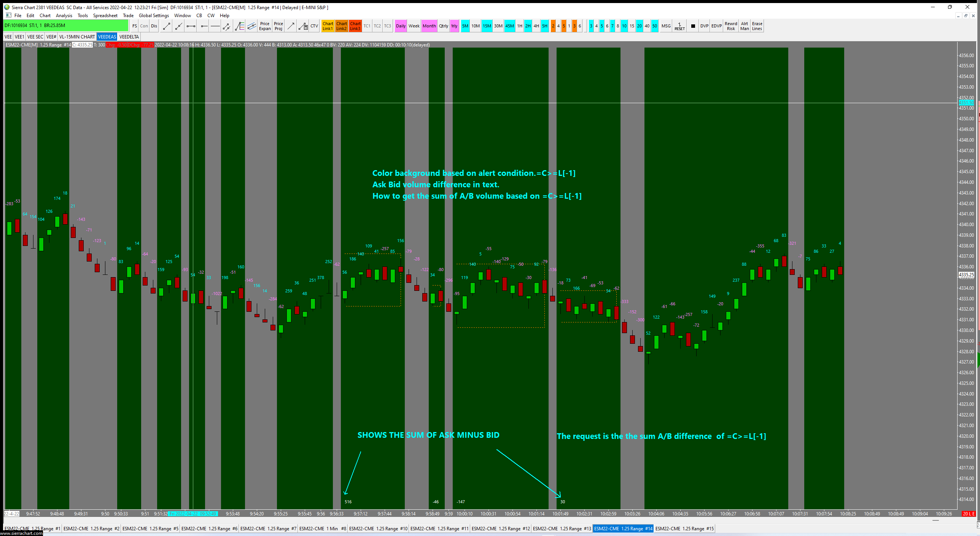980x536 pixels.
Task: Select the Line drawing tool
Action: (x=166, y=26)
